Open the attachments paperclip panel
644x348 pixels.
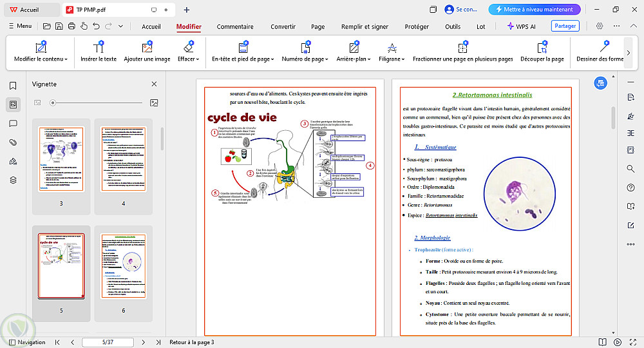[x=12, y=142]
